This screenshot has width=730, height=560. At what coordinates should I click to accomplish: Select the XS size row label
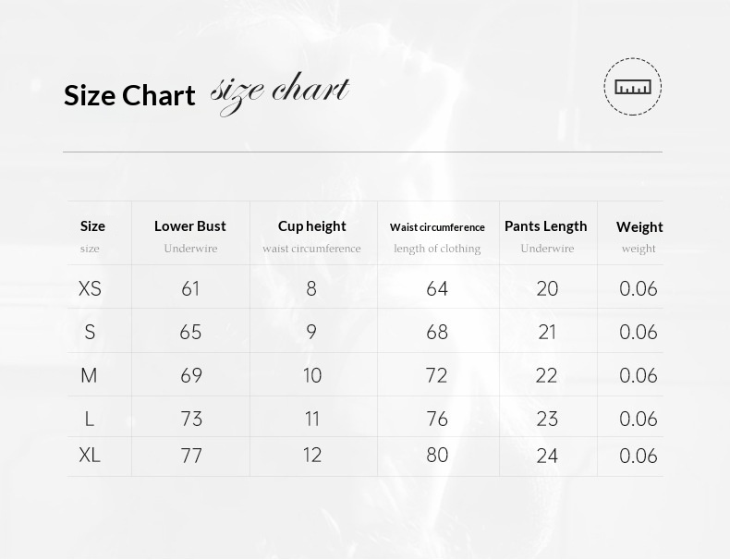pyautogui.click(x=90, y=288)
